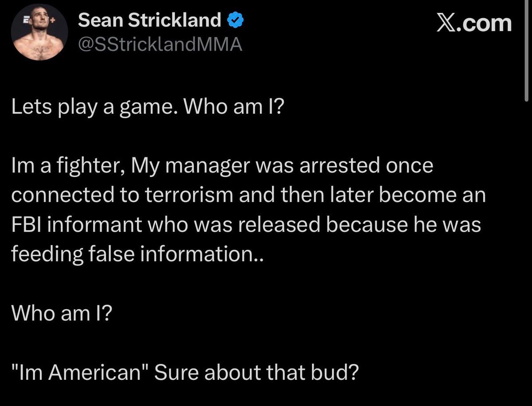Click the blue verified checkmark badge
The height and width of the screenshot is (406, 532).
(x=235, y=20)
